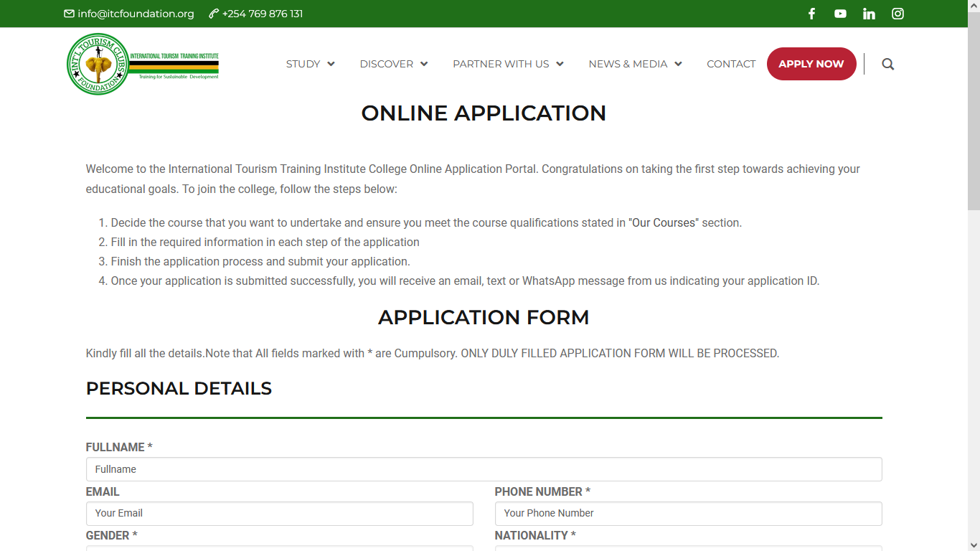The width and height of the screenshot is (980, 551).
Task: Click the phone handset icon
Action: (214, 14)
